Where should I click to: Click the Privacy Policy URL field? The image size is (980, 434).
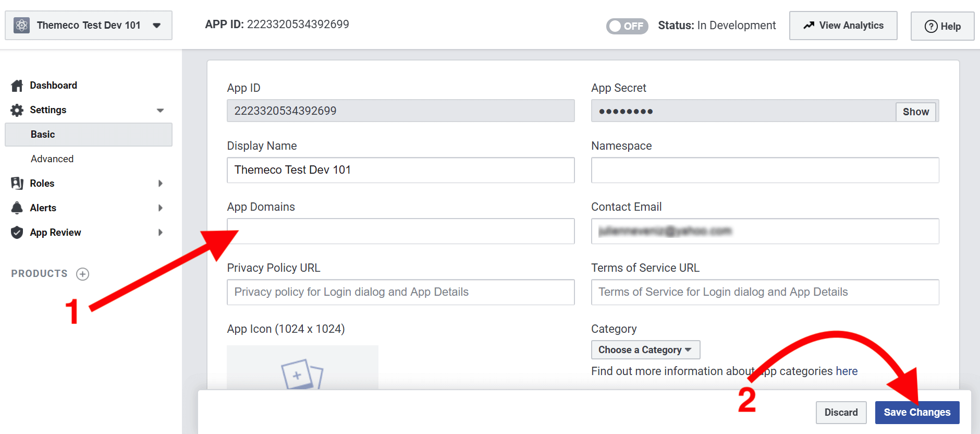tap(401, 292)
